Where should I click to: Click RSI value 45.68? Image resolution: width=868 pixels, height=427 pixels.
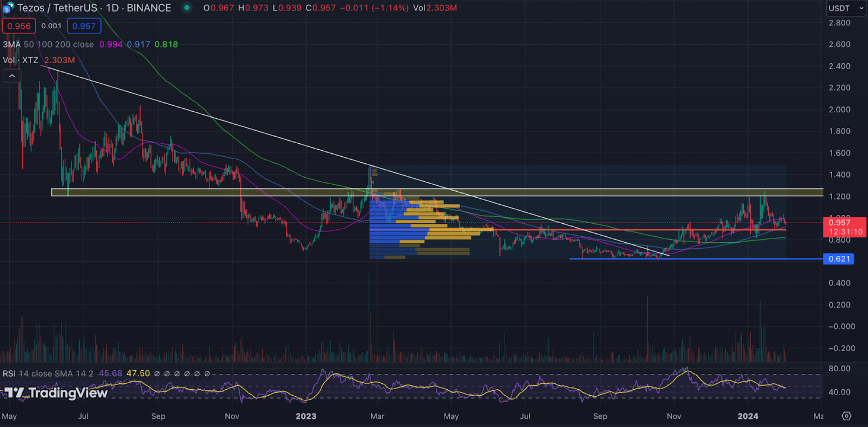(x=110, y=374)
